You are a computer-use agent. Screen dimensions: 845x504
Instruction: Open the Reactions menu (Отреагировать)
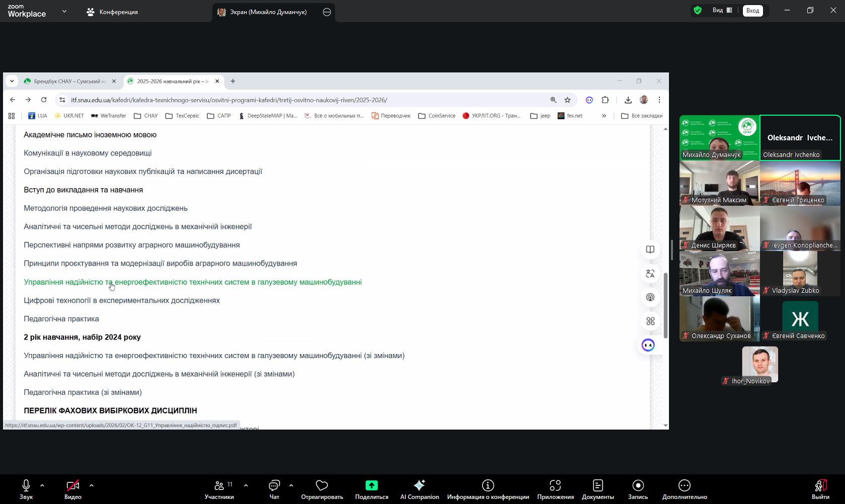[x=322, y=489]
